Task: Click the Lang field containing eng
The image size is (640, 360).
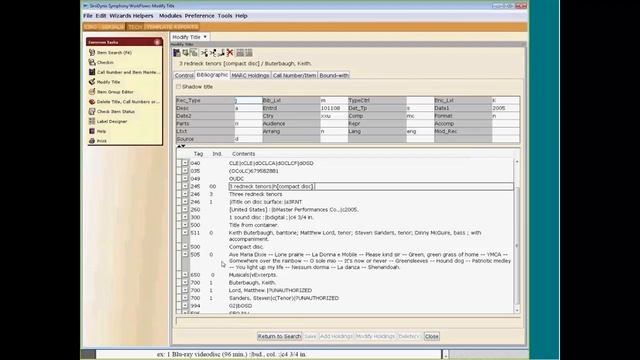Action: coord(420,131)
